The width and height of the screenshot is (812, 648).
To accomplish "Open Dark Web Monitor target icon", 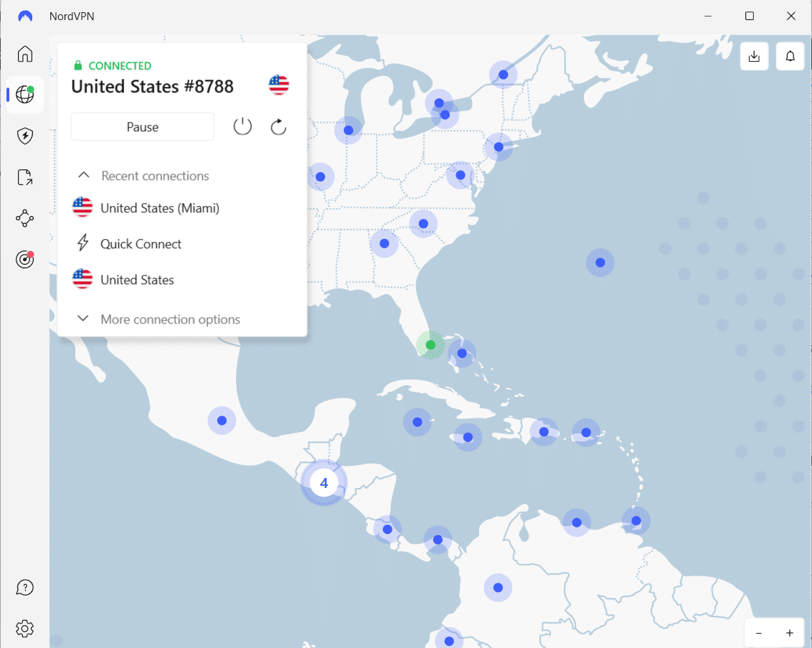I will pyautogui.click(x=25, y=259).
